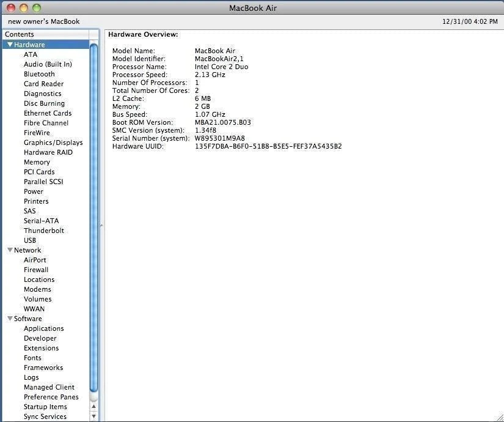504x422 pixels.
Task: Collapse the Hardware disclosure triangle
Action: pyautogui.click(x=10, y=45)
